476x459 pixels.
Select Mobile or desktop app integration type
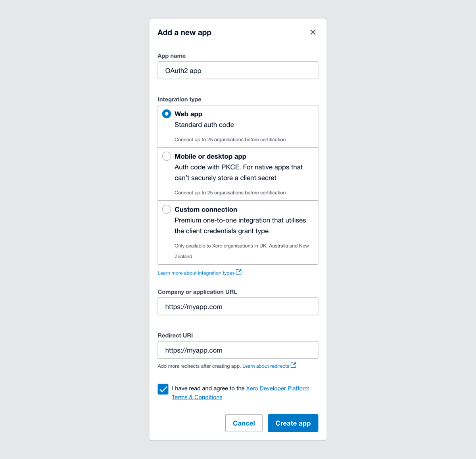pyautogui.click(x=166, y=156)
